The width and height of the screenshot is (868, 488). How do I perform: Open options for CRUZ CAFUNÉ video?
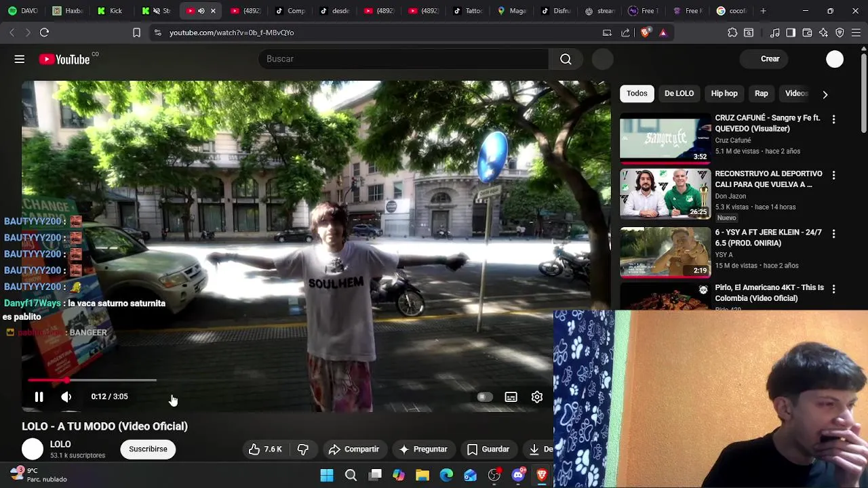(833, 119)
